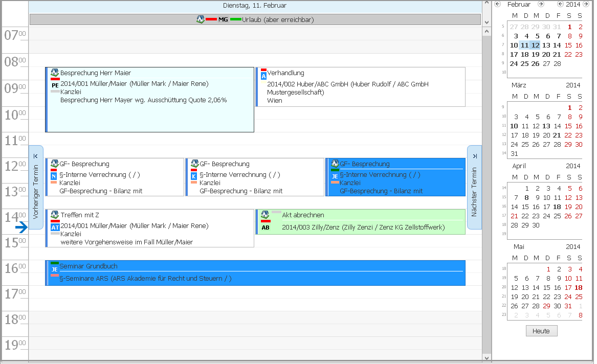This screenshot has width=597, height=364.
Task: Select April 8 in mini calendar
Action: (x=526, y=197)
